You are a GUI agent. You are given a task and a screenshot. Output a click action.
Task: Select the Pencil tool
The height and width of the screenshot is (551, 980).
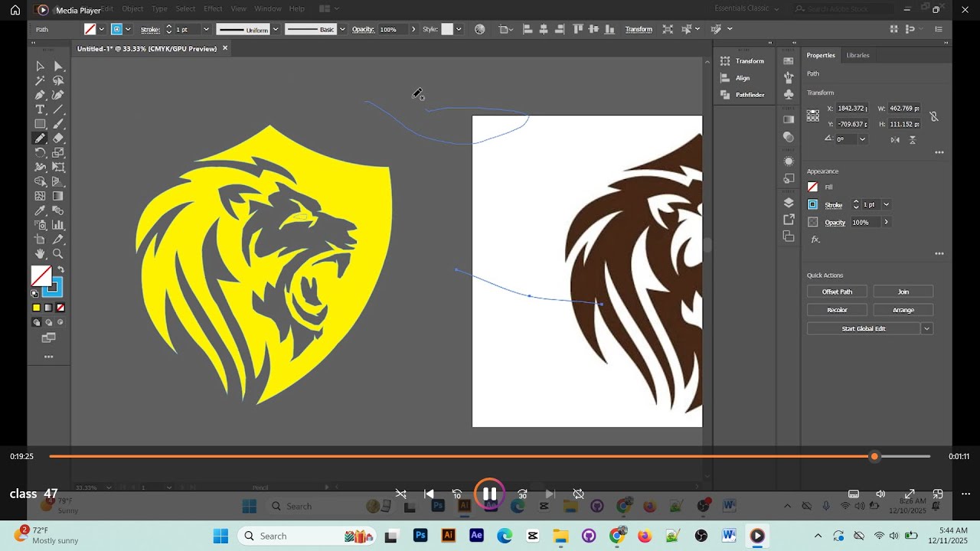[x=40, y=139]
